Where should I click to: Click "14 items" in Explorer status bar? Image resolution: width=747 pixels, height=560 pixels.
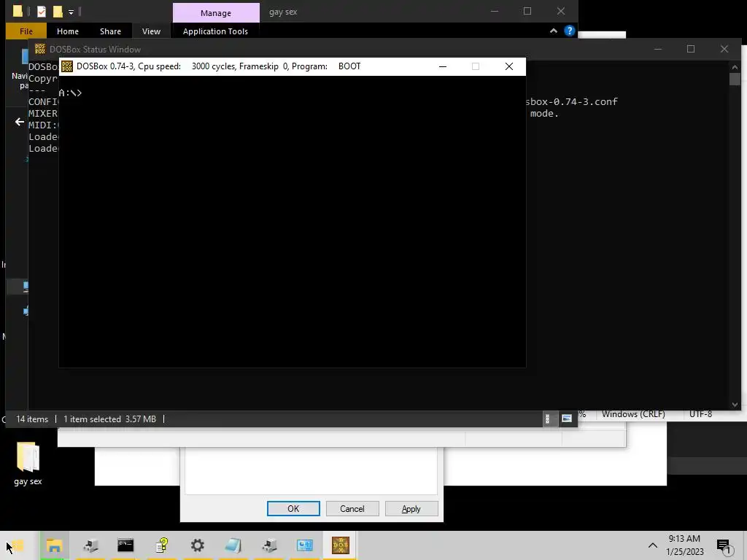(x=32, y=419)
